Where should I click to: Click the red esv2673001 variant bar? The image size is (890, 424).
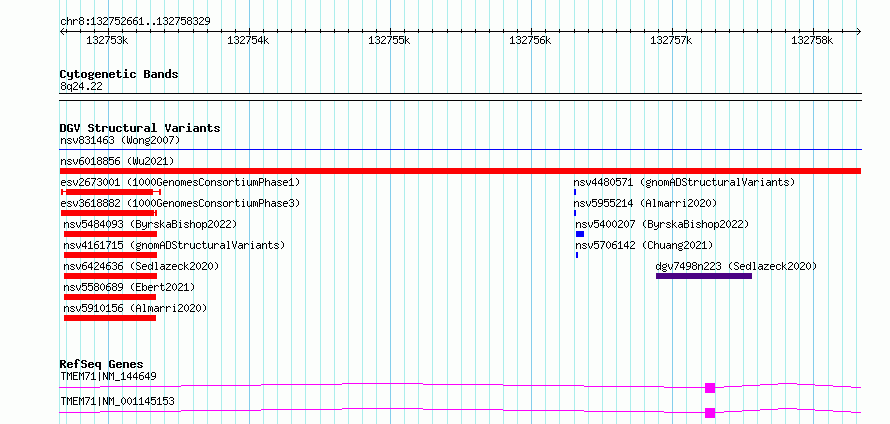point(111,192)
